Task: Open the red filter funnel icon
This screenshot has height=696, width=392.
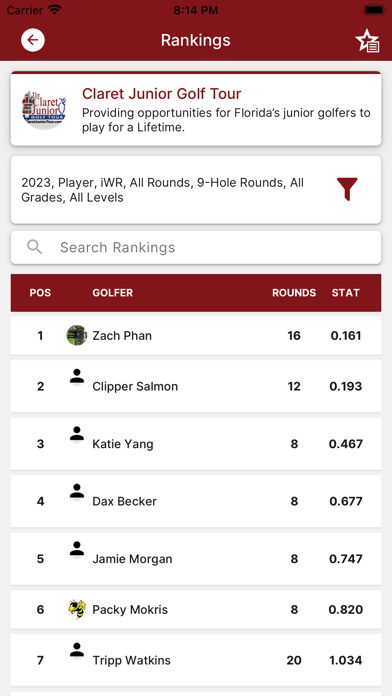Action: tap(347, 190)
